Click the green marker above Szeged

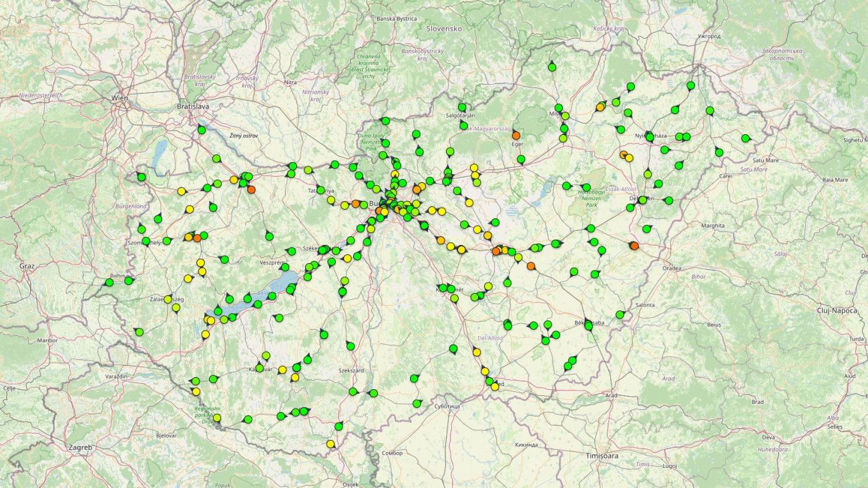click(x=489, y=379)
